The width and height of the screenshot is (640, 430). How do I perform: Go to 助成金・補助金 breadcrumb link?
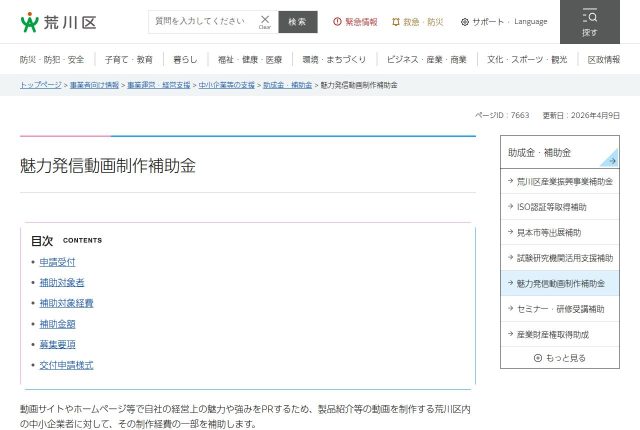click(x=287, y=85)
